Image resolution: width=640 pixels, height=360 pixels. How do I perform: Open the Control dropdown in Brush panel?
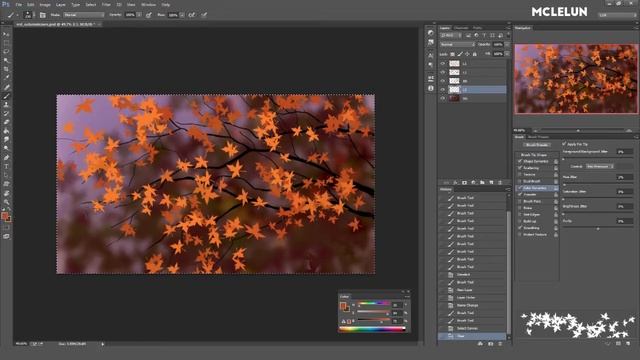pyautogui.click(x=600, y=167)
